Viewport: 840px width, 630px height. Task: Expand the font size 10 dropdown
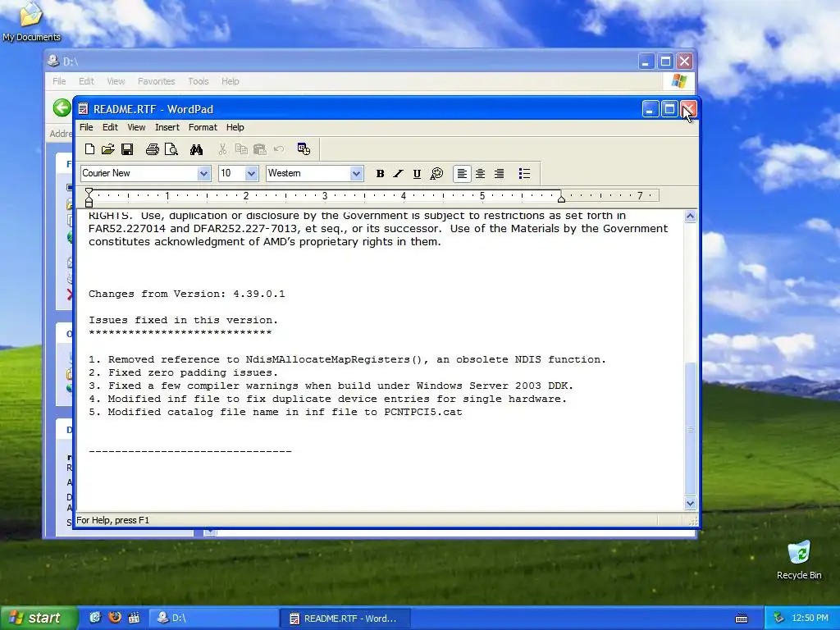[251, 174]
